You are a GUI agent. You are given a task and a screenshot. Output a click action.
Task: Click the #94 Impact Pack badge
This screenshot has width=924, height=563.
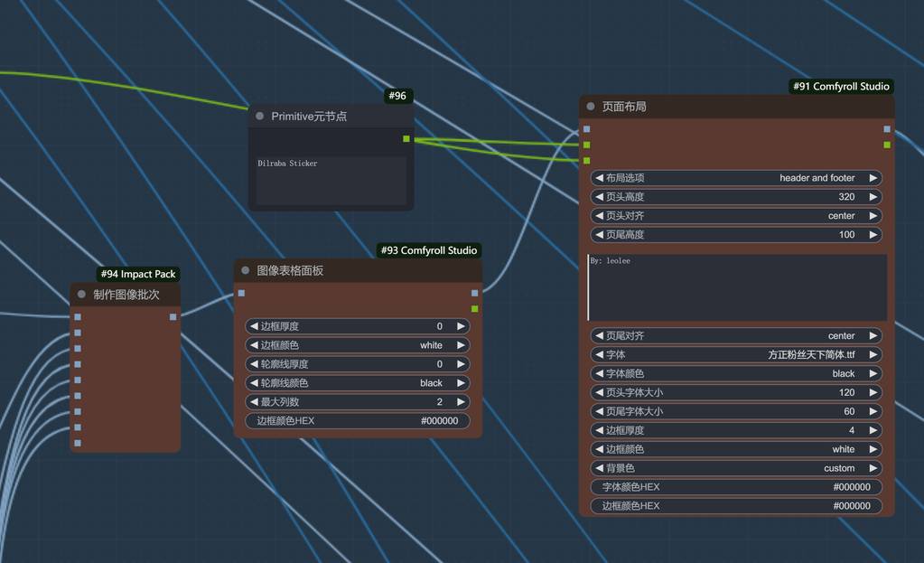138,274
